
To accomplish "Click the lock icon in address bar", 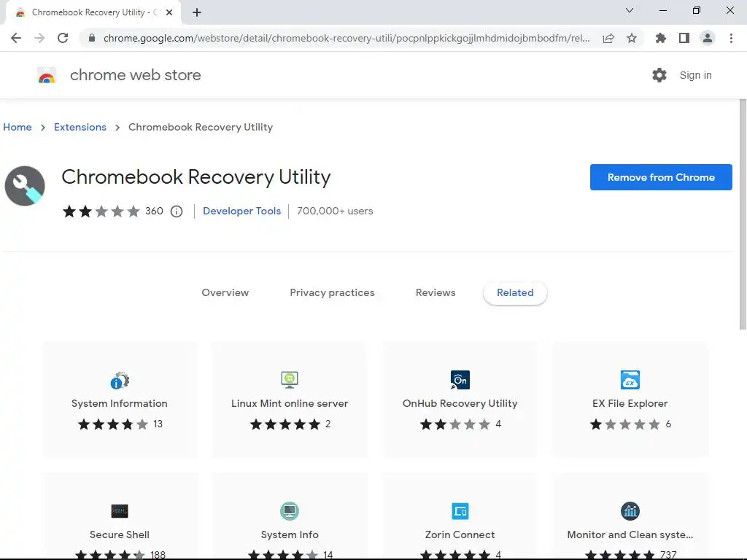I will (92, 38).
